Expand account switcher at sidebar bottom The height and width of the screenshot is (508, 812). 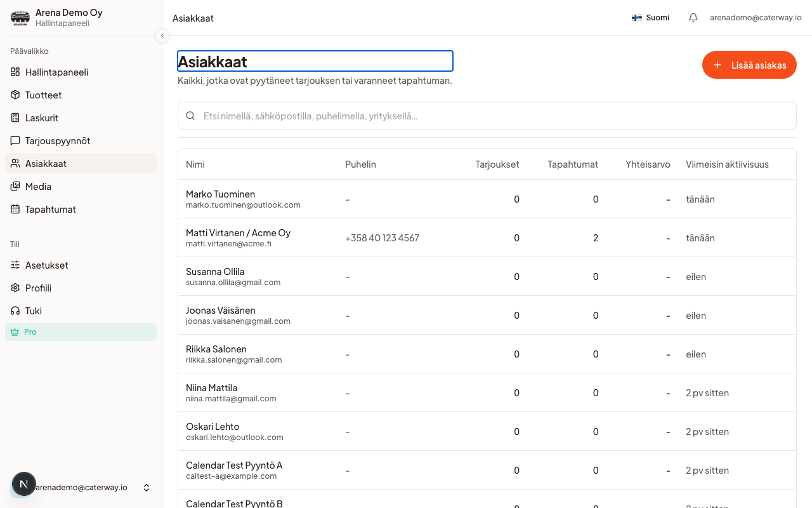(x=147, y=488)
